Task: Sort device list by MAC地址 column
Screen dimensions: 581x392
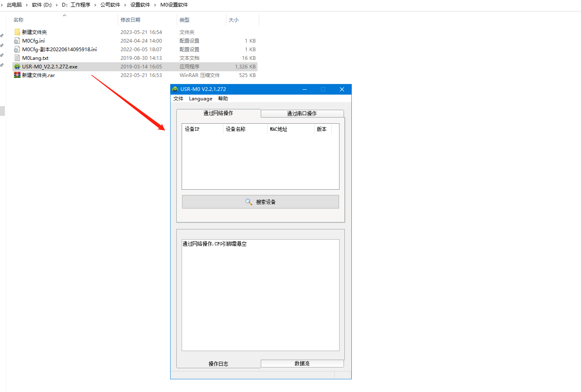Action: 291,129
